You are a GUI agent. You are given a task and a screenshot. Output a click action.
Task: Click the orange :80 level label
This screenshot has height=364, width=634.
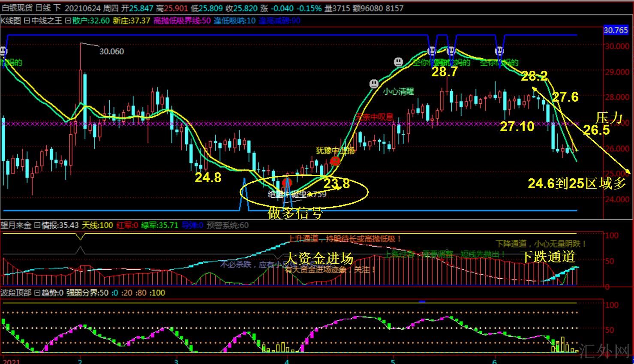pos(141,293)
